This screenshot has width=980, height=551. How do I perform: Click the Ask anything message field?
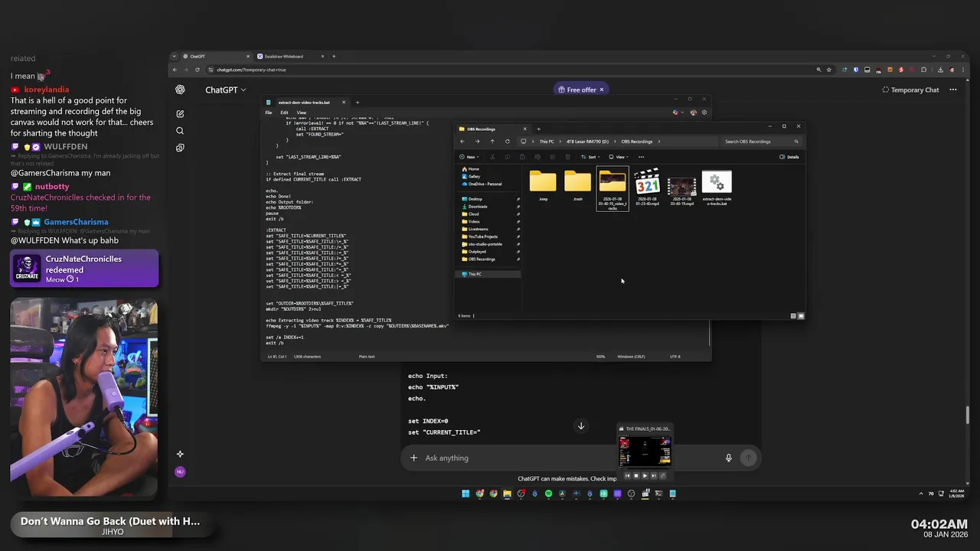tap(570, 458)
